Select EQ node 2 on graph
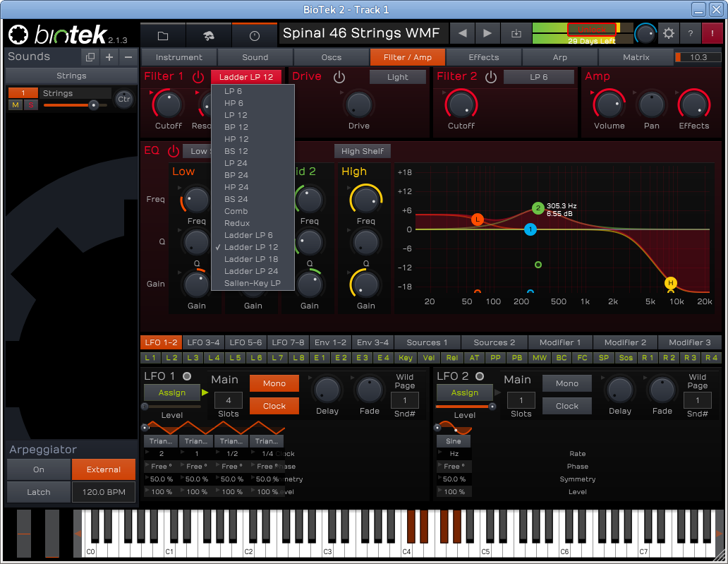 tap(538, 208)
